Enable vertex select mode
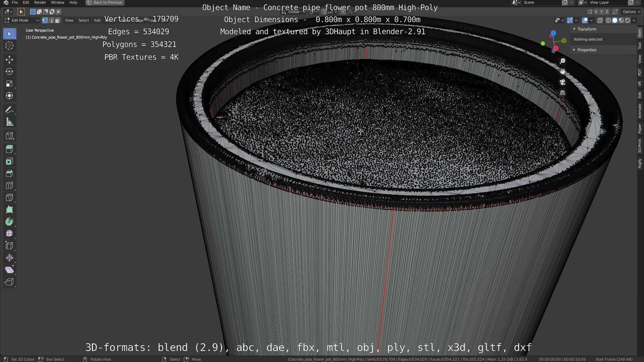The image size is (644, 362). [x=45, y=20]
